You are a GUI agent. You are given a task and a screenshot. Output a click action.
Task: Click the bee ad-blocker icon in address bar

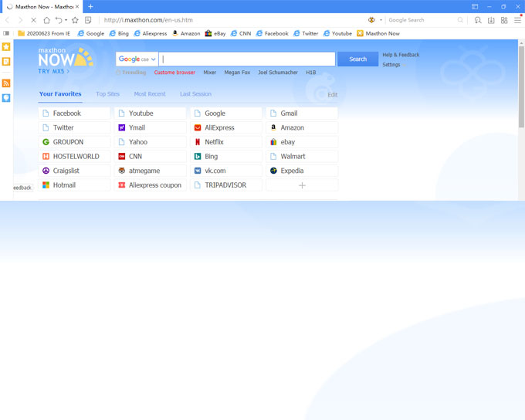(x=371, y=20)
